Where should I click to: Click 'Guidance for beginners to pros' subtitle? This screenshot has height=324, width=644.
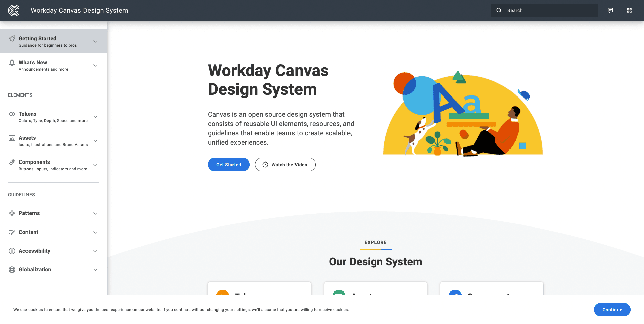click(x=48, y=45)
